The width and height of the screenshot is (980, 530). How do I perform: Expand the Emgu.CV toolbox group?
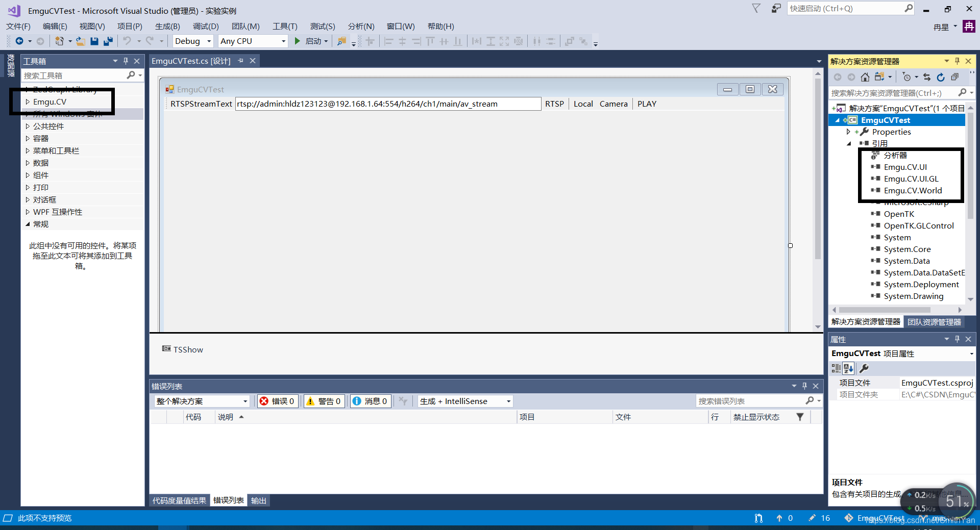(x=28, y=102)
